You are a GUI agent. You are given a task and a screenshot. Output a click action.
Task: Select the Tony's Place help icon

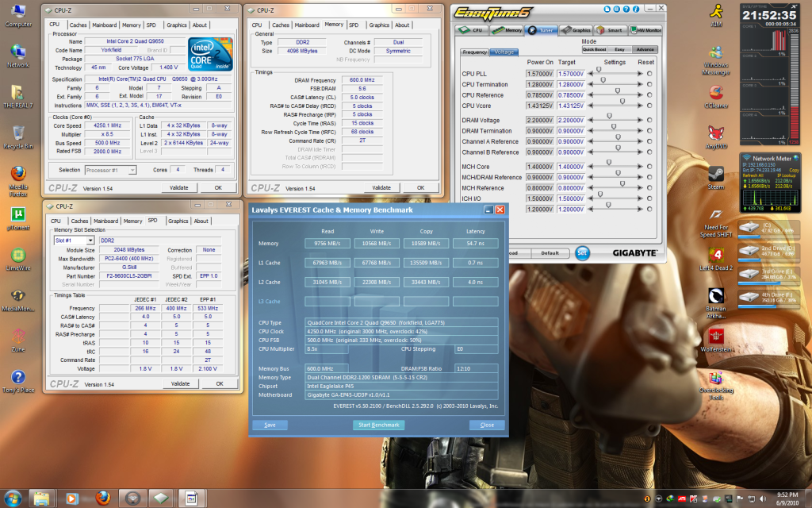[x=18, y=381]
